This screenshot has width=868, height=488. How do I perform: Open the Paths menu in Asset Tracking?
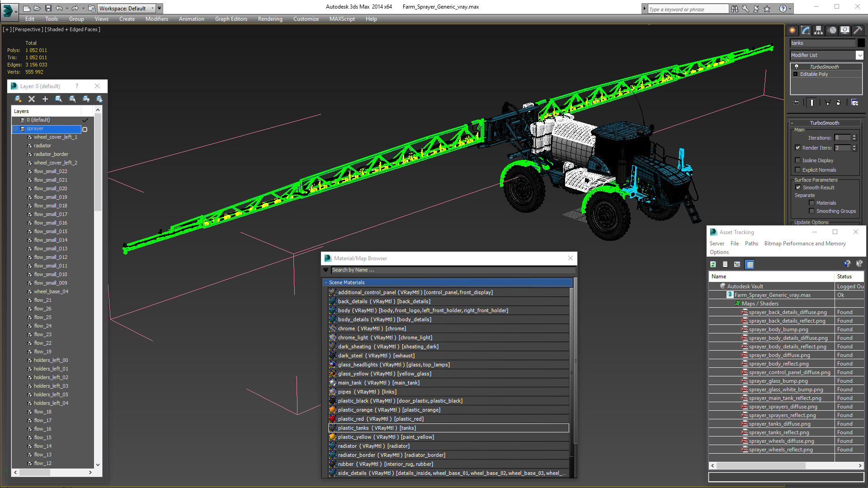[x=751, y=244]
